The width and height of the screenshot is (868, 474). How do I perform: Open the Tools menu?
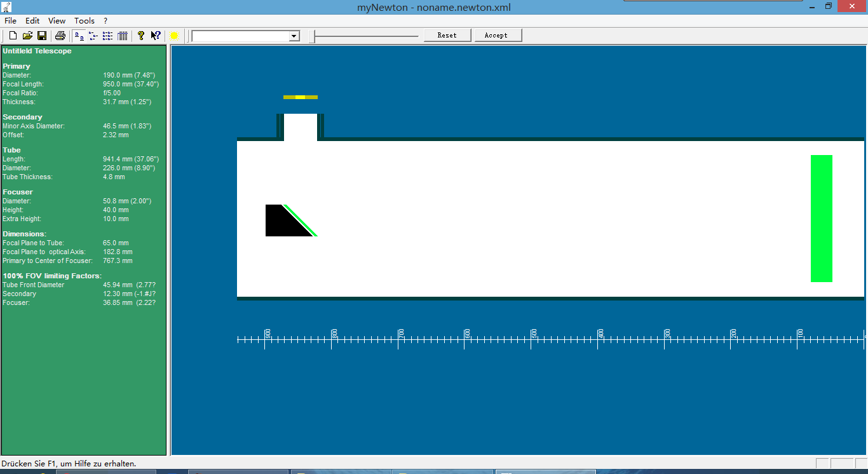(x=85, y=21)
